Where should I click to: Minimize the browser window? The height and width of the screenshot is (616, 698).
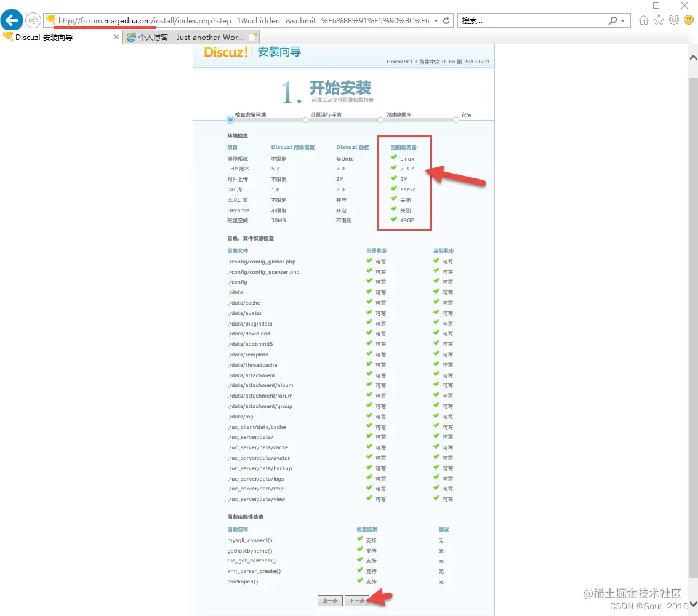(628, 6)
